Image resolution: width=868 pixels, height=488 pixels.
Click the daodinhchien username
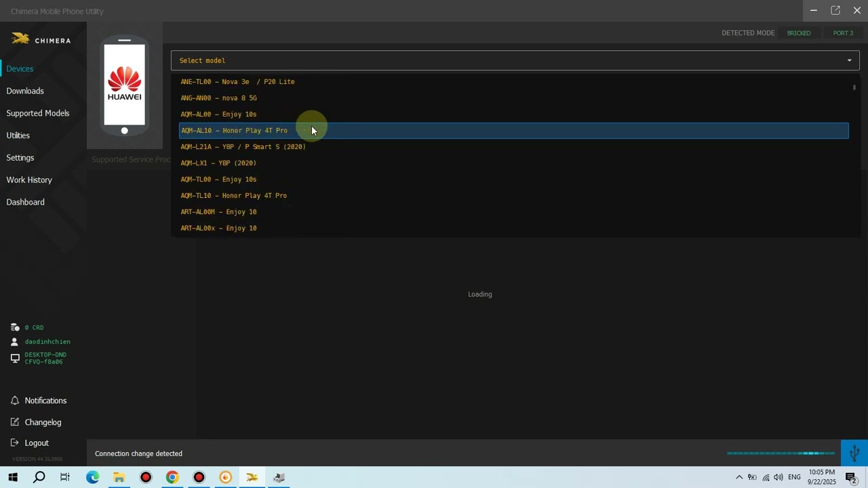[x=47, y=342]
